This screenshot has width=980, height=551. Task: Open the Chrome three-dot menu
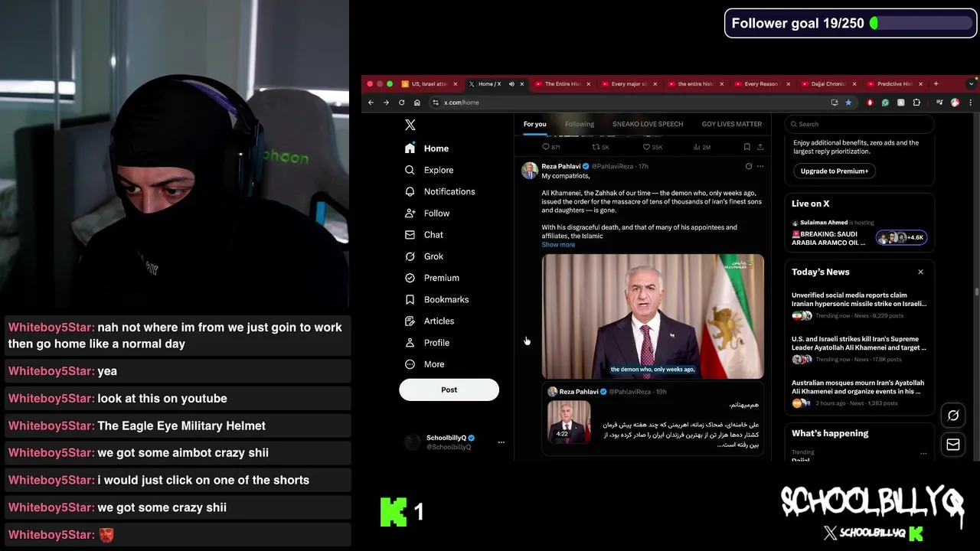click(x=970, y=103)
